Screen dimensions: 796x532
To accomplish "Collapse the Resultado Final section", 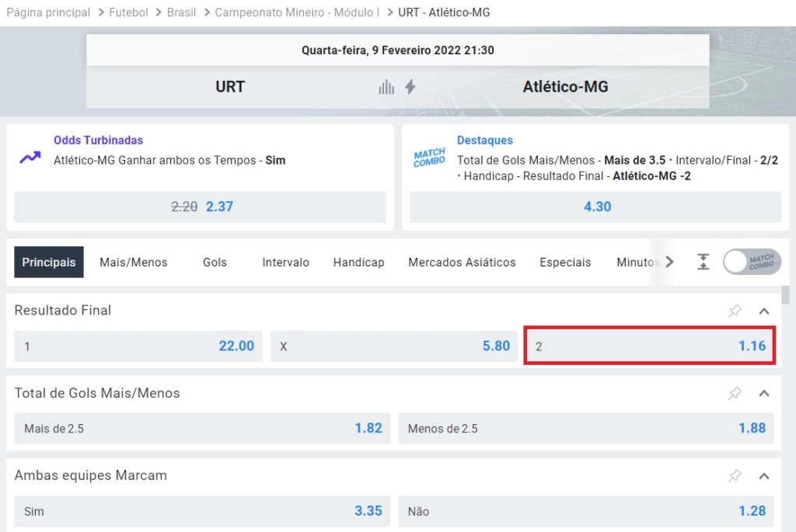I will click(764, 311).
